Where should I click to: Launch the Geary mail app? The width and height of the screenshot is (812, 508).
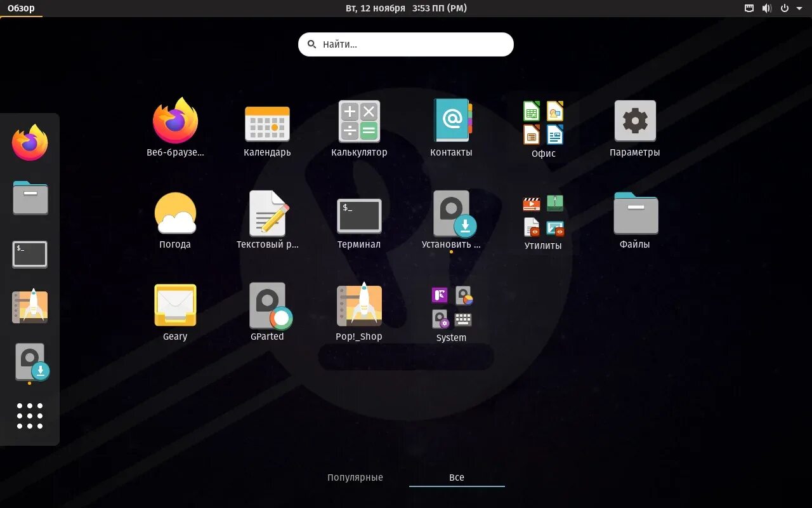click(175, 311)
